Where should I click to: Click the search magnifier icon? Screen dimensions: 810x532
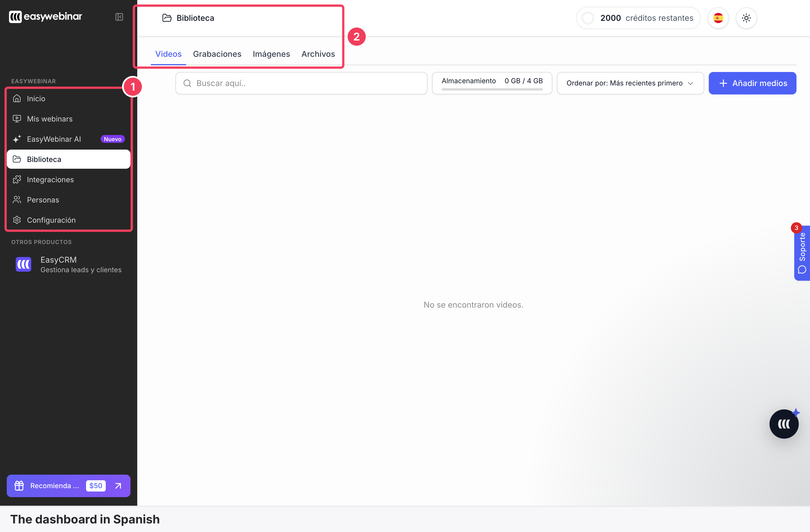[187, 83]
